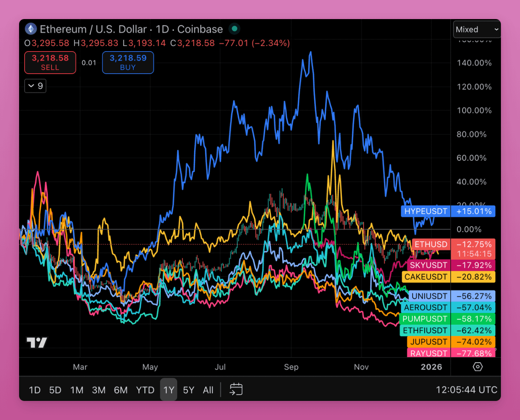Open the go-to-date calendar icon
Viewport: 520px width, 420px height.
click(x=236, y=389)
